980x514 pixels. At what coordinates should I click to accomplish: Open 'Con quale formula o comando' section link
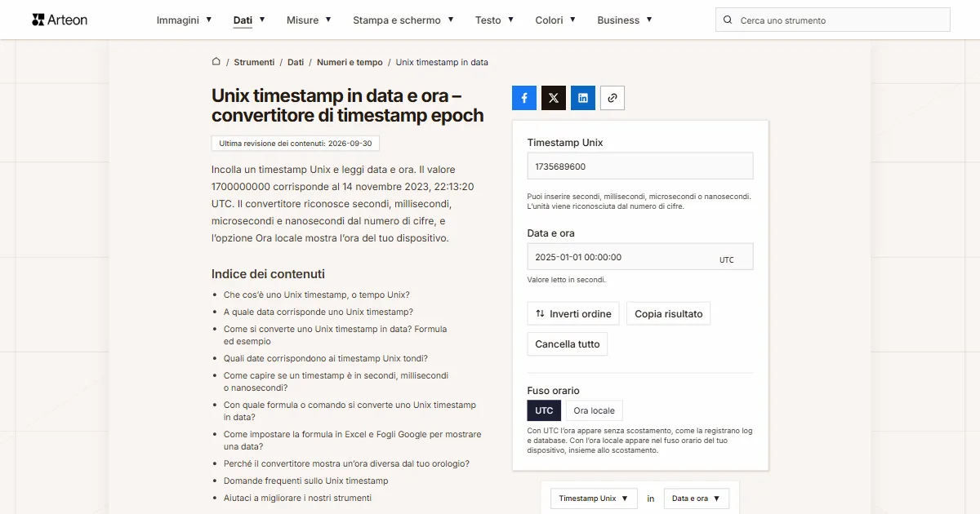[x=350, y=411]
